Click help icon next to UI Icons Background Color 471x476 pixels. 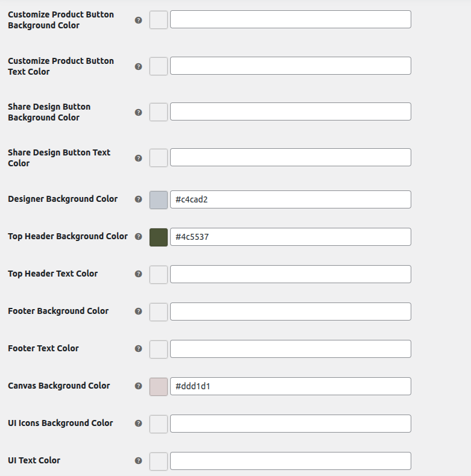click(x=138, y=423)
